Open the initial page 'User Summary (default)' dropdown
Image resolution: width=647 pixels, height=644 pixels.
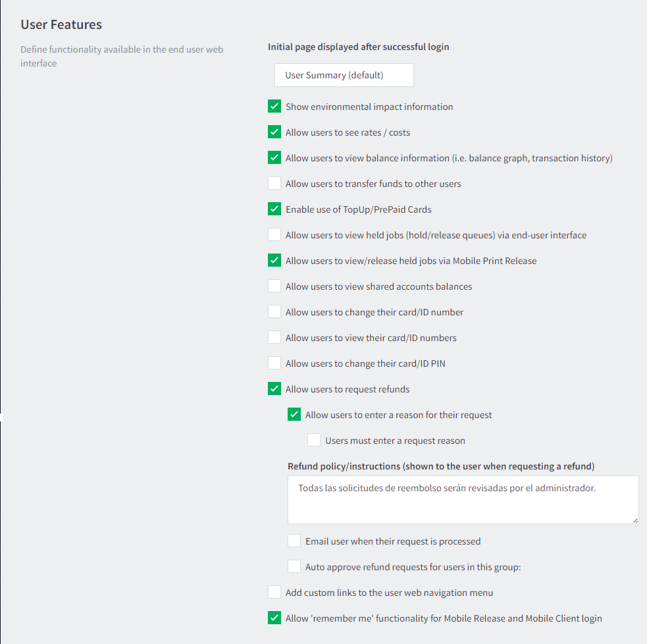[344, 75]
